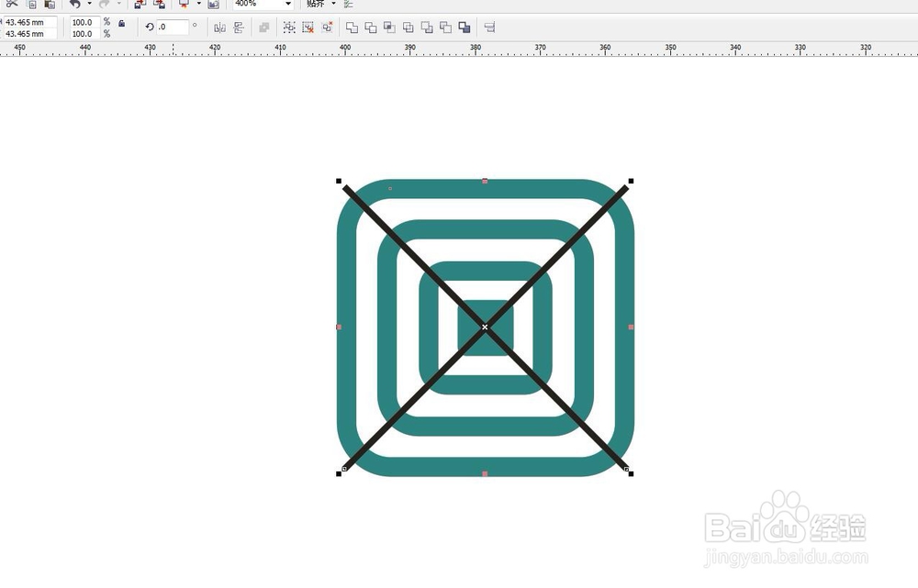
Task: Click the Cut scissors icon
Action: 12,4
